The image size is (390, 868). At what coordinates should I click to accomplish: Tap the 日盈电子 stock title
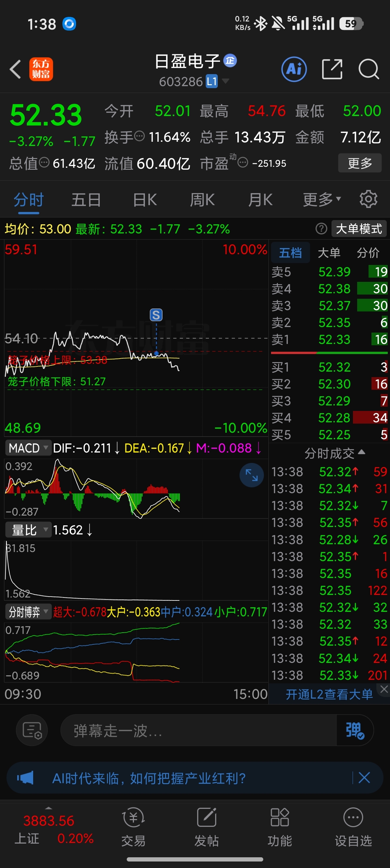point(187,61)
